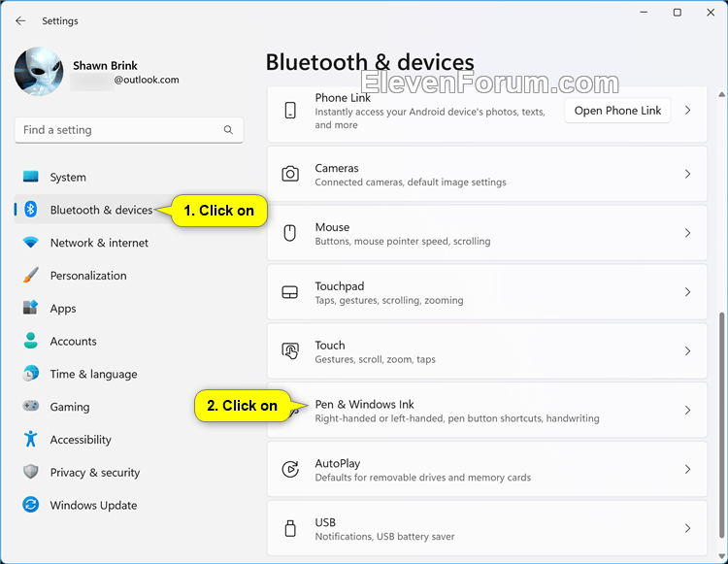This screenshot has width=728, height=564.
Task: Click the Gaming controller icon
Action: [x=31, y=406]
